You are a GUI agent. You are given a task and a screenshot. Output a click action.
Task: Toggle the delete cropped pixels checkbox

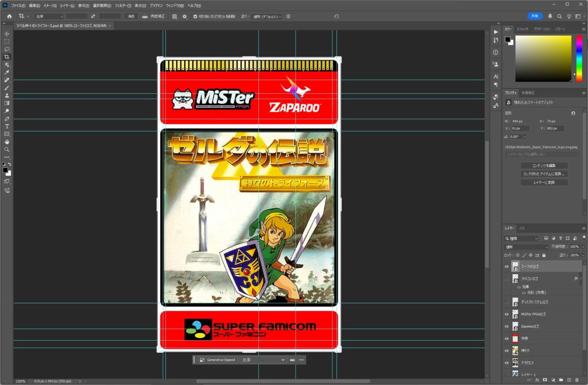[195, 17]
